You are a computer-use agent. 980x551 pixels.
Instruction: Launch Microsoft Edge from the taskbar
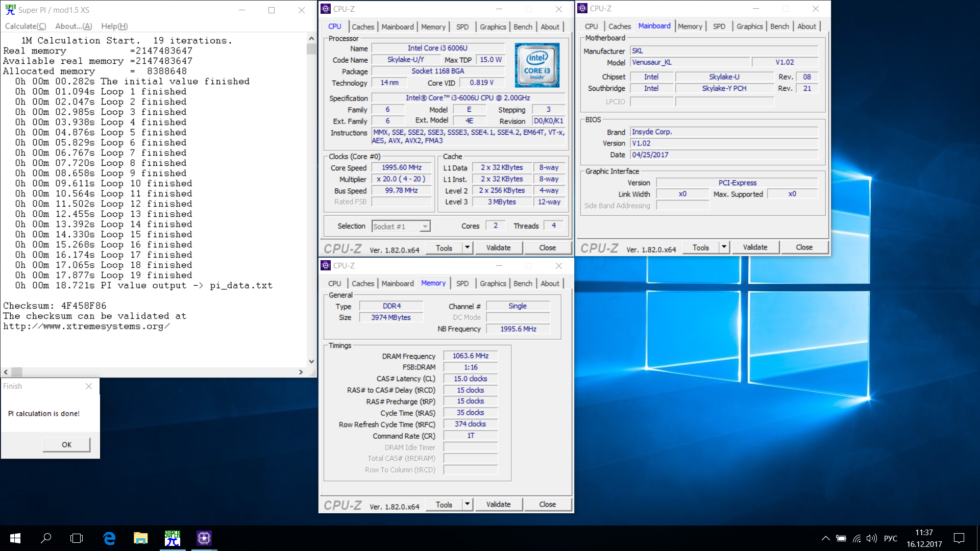pos(109,538)
